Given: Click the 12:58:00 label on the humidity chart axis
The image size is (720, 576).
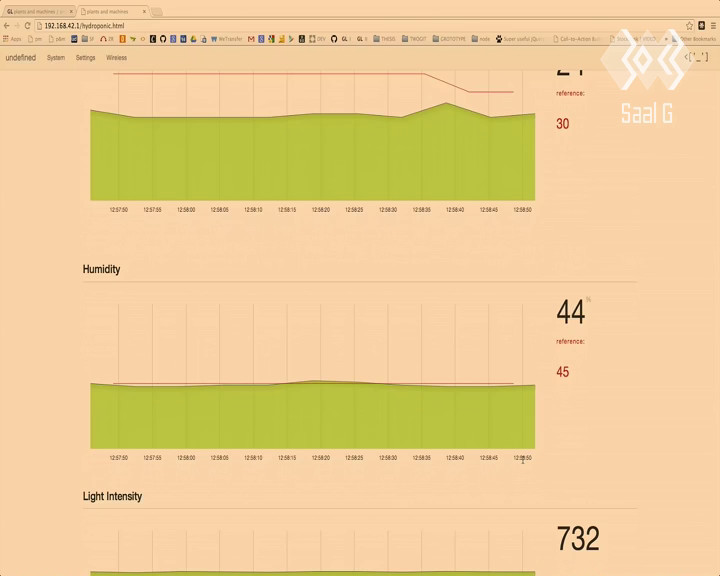Looking at the screenshot, I should click(186, 457).
